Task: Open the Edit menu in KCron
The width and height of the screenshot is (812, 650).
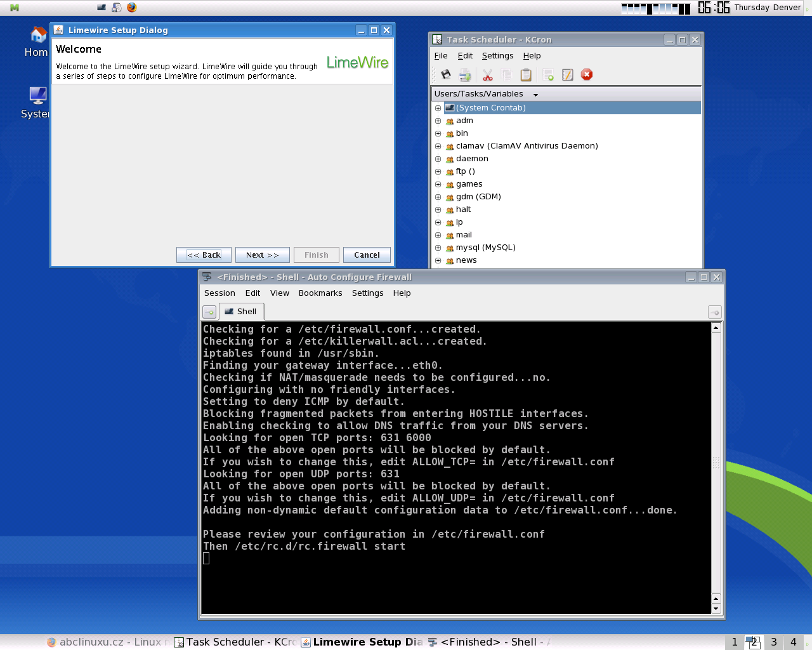Action: pos(465,56)
